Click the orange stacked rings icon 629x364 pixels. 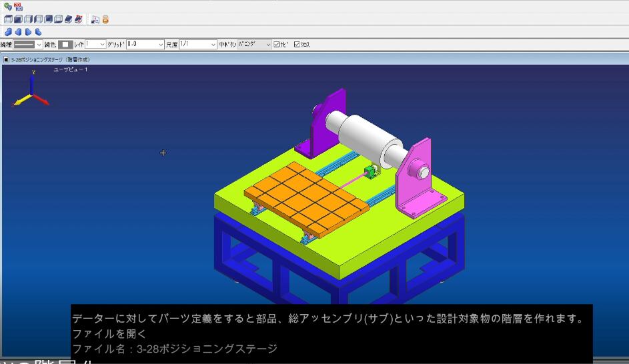(x=105, y=19)
